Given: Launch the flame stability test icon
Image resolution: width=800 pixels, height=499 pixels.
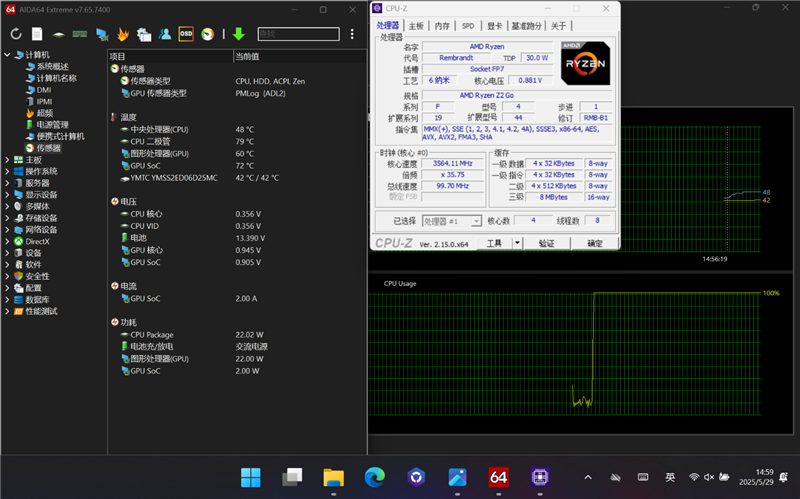Looking at the screenshot, I should tap(123, 34).
